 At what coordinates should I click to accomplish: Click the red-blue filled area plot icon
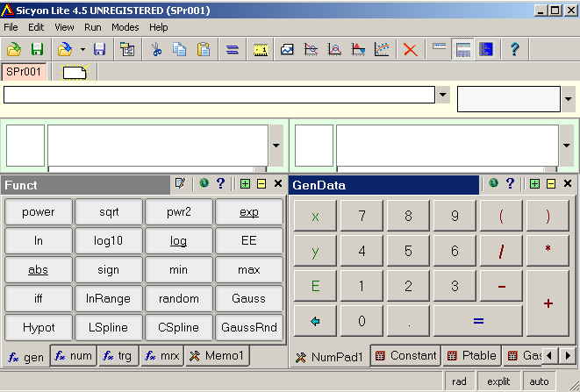tap(358, 49)
